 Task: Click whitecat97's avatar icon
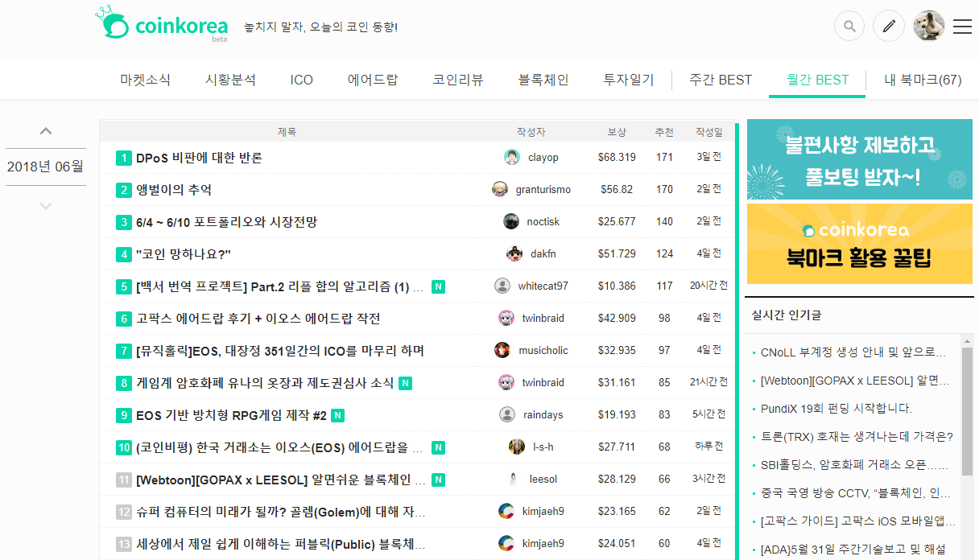[502, 286]
